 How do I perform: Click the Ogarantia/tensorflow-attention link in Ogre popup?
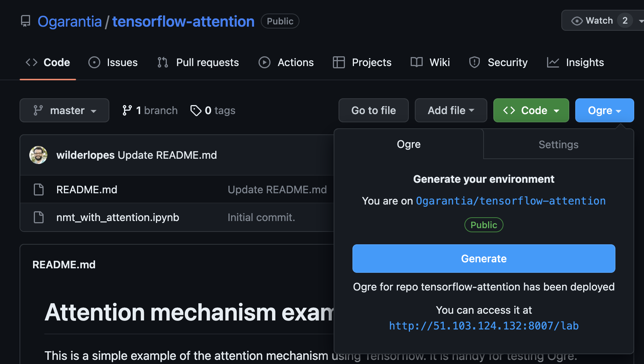[x=511, y=201]
